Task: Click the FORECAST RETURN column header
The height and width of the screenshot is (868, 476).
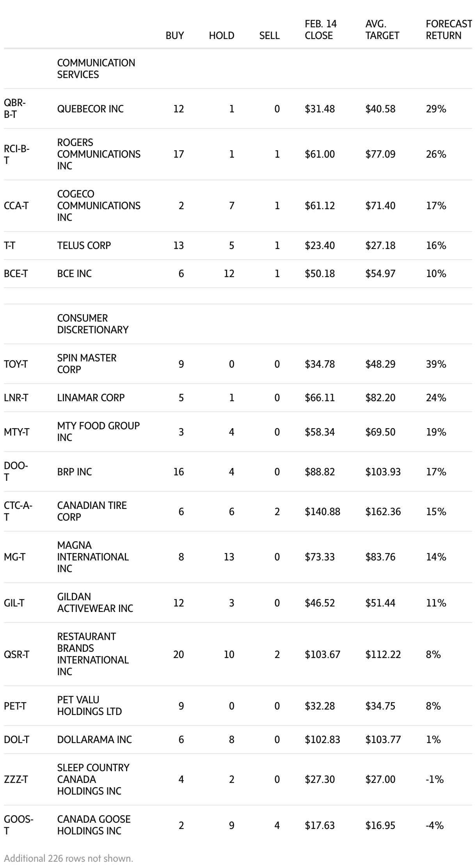Action: pos(449,30)
